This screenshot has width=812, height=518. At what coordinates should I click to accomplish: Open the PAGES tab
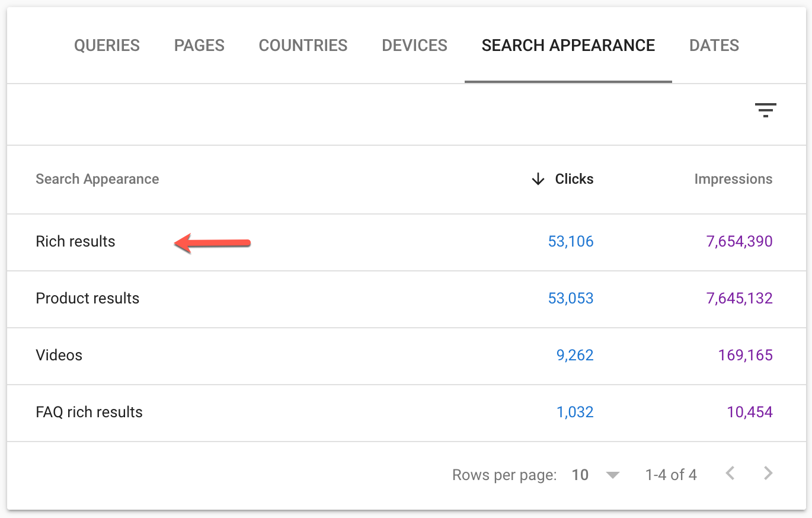click(199, 45)
